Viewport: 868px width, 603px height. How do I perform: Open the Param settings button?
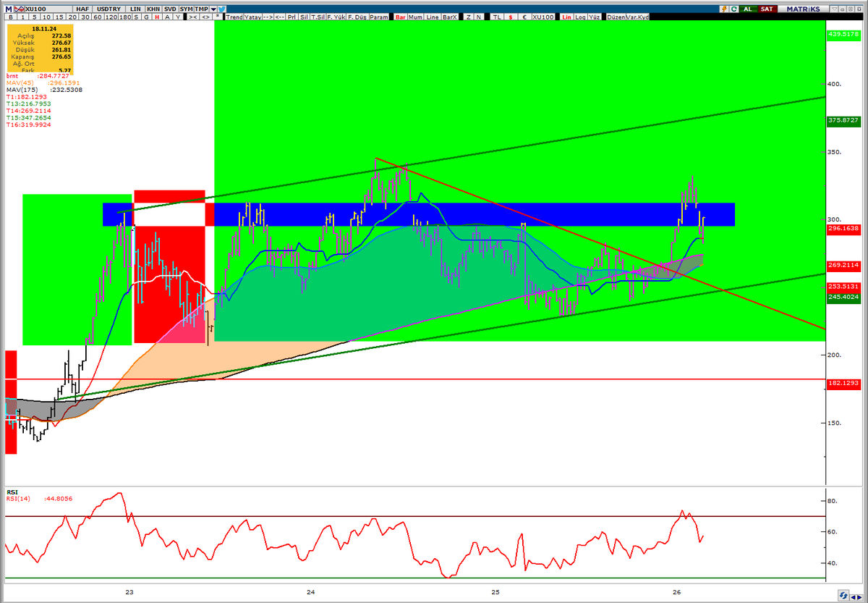click(378, 17)
